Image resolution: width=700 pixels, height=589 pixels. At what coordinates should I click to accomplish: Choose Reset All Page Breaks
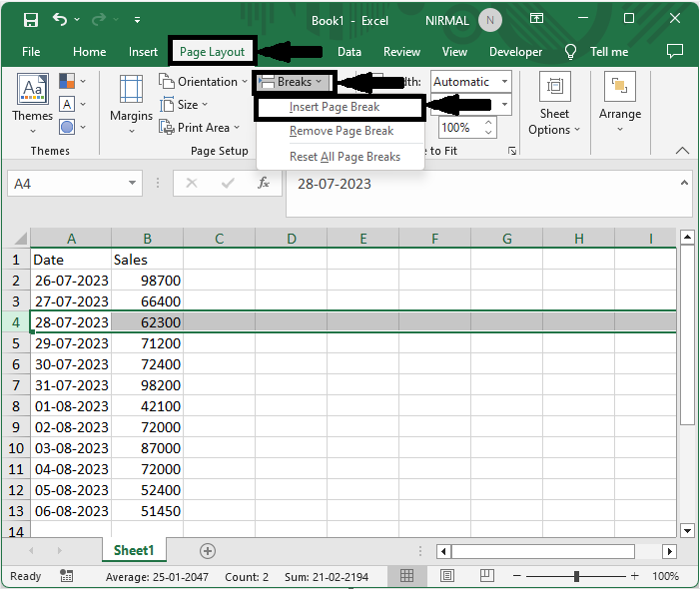[x=345, y=157]
